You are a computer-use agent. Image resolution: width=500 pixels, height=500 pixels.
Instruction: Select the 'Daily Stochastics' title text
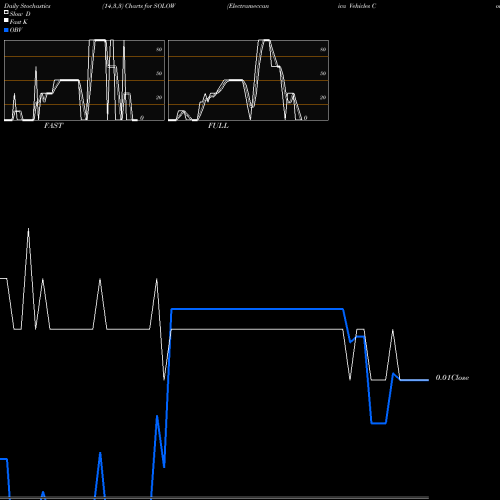pyautogui.click(x=27, y=6)
